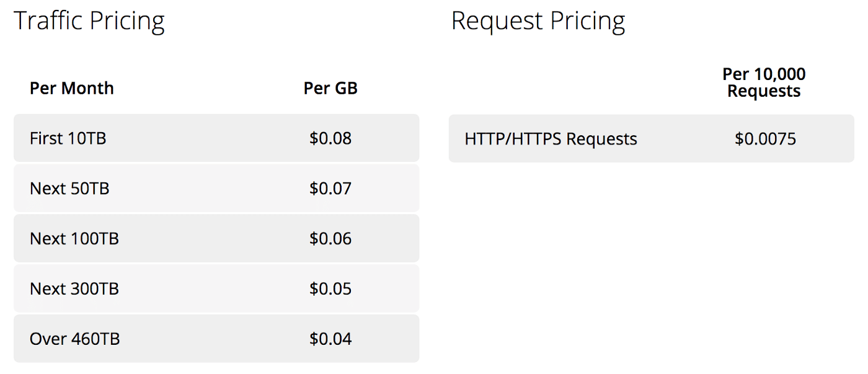Select the Next 50TB row label
The image size is (868, 374).
(69, 188)
